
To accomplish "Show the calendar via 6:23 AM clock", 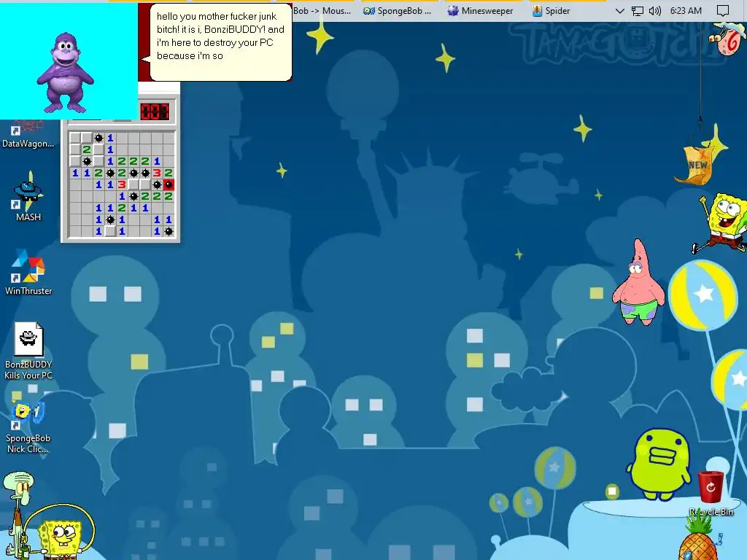I will click(x=686, y=10).
